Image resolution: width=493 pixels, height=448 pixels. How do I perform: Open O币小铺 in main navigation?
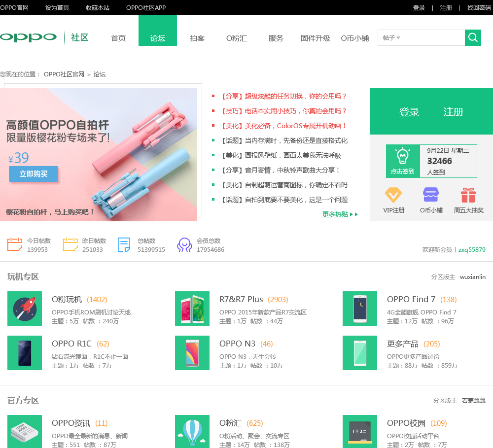tap(355, 38)
